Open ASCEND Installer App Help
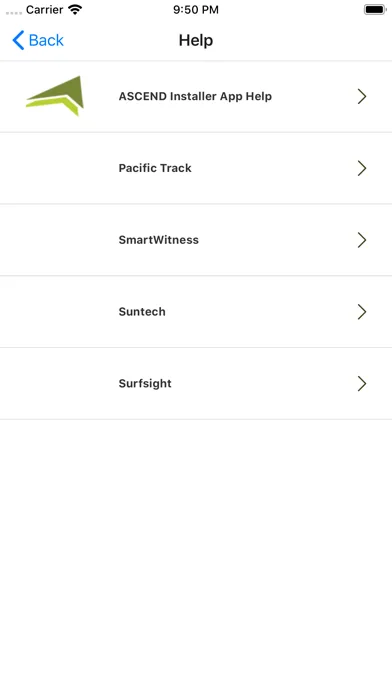Image resolution: width=392 pixels, height=696 pixels. [x=196, y=96]
